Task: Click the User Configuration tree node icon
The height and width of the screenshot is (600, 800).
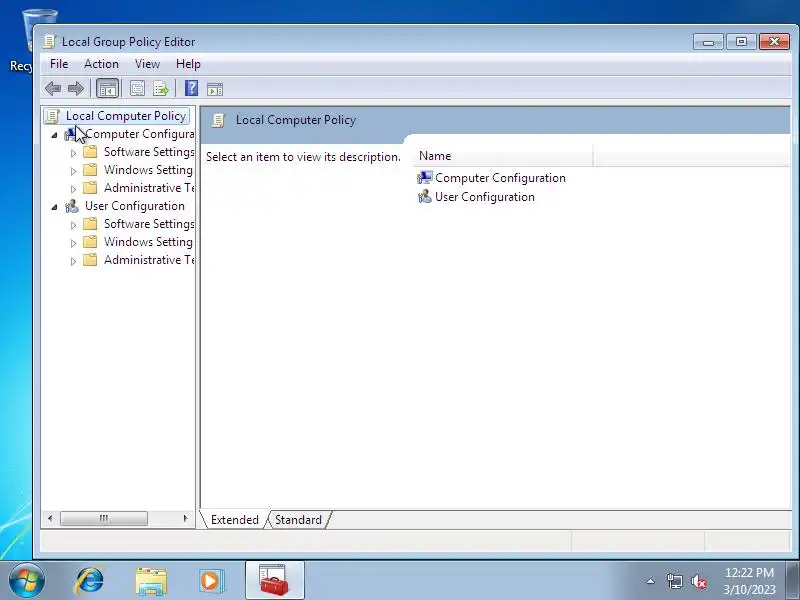Action: point(72,206)
